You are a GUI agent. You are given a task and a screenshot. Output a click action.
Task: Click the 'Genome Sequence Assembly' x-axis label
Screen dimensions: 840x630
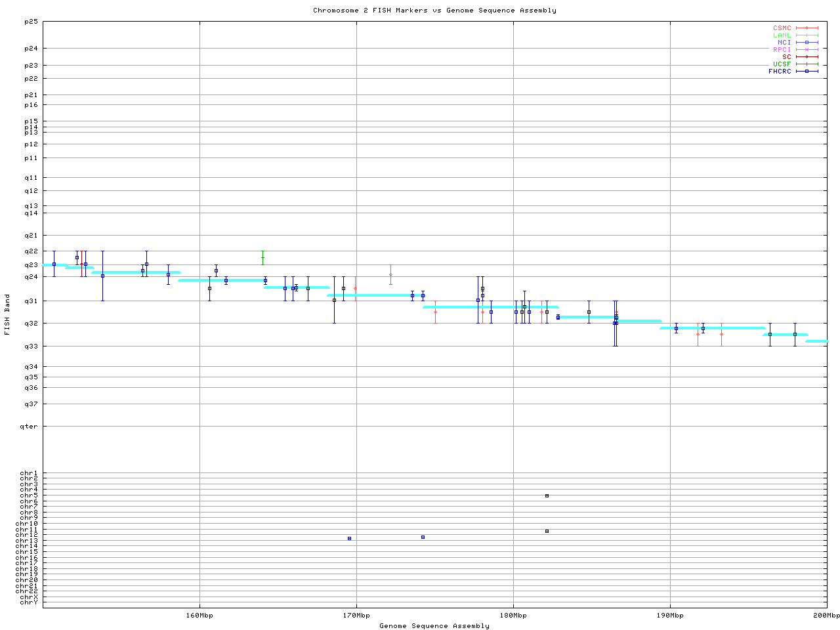434,626
